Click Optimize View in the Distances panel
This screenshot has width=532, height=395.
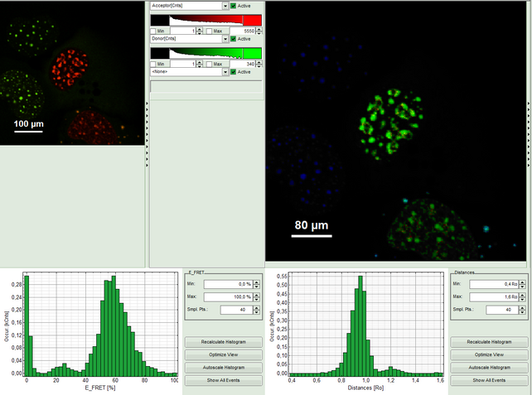pyautogui.click(x=489, y=354)
